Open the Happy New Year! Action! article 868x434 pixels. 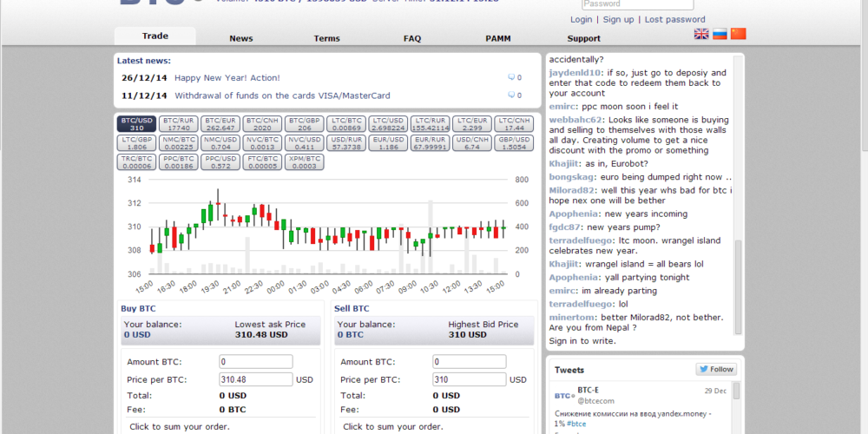pyautogui.click(x=227, y=78)
